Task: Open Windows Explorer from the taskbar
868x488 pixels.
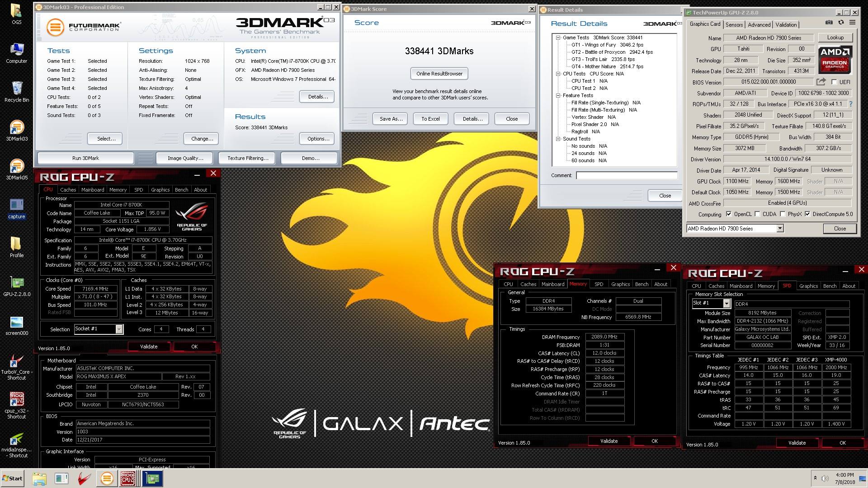Action: pyautogui.click(x=39, y=479)
